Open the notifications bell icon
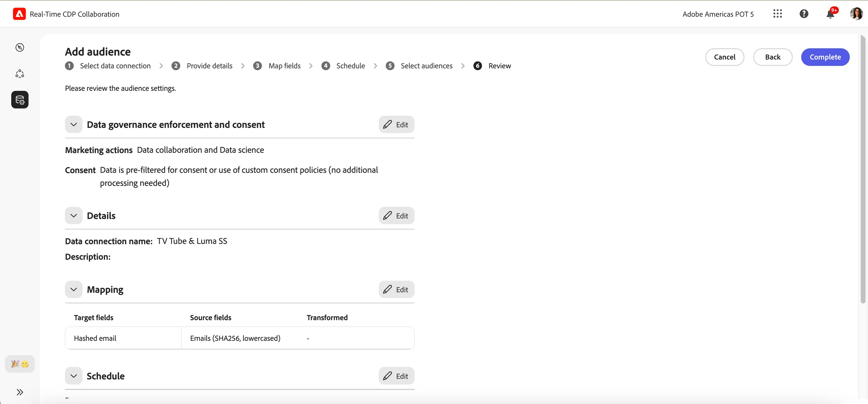Image resolution: width=868 pixels, height=404 pixels. pyautogui.click(x=830, y=14)
